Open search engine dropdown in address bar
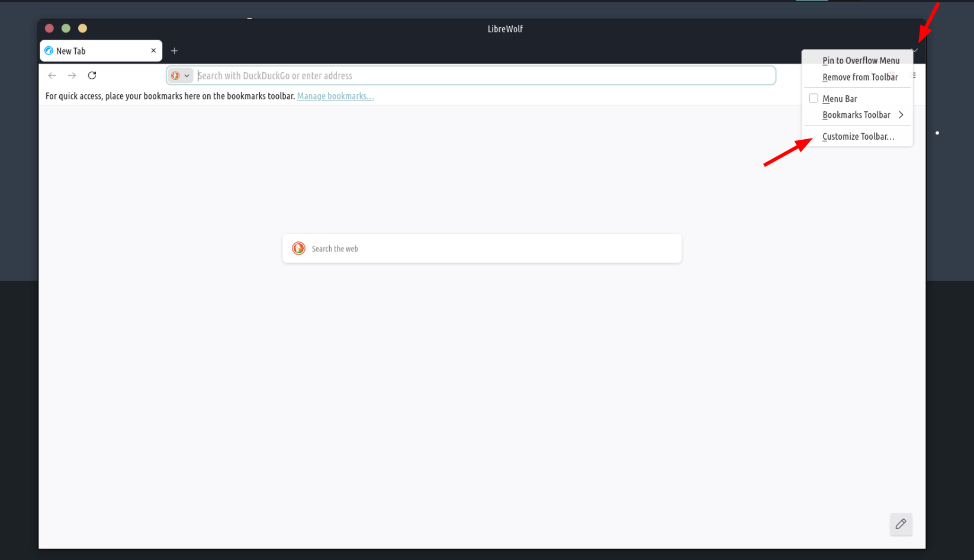The height and width of the screenshot is (560, 974). tap(181, 76)
